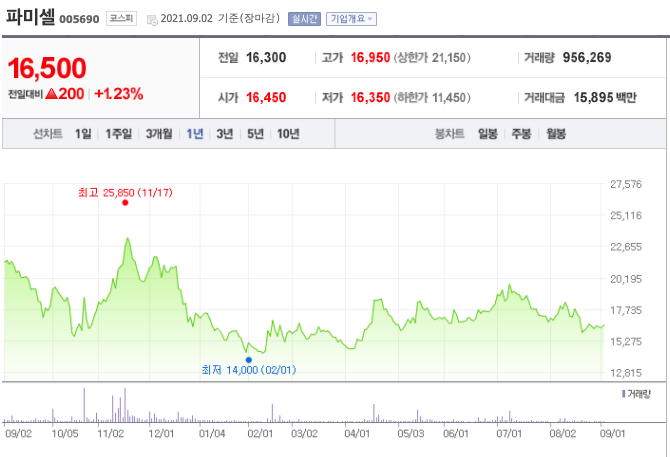Select the 3년 line chart tab
Image resolution: width=670 pixels, height=457 pixels.
point(225,134)
